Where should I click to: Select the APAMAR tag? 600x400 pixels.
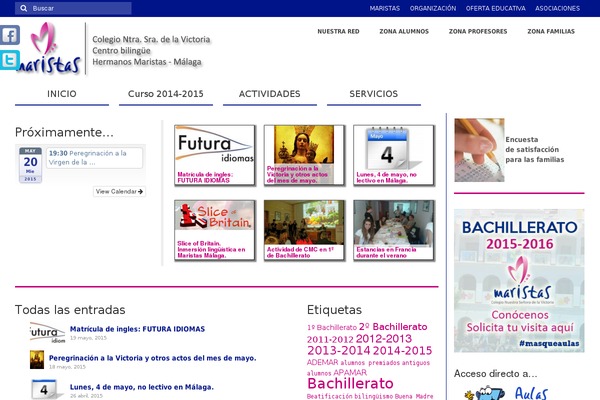tap(350, 372)
